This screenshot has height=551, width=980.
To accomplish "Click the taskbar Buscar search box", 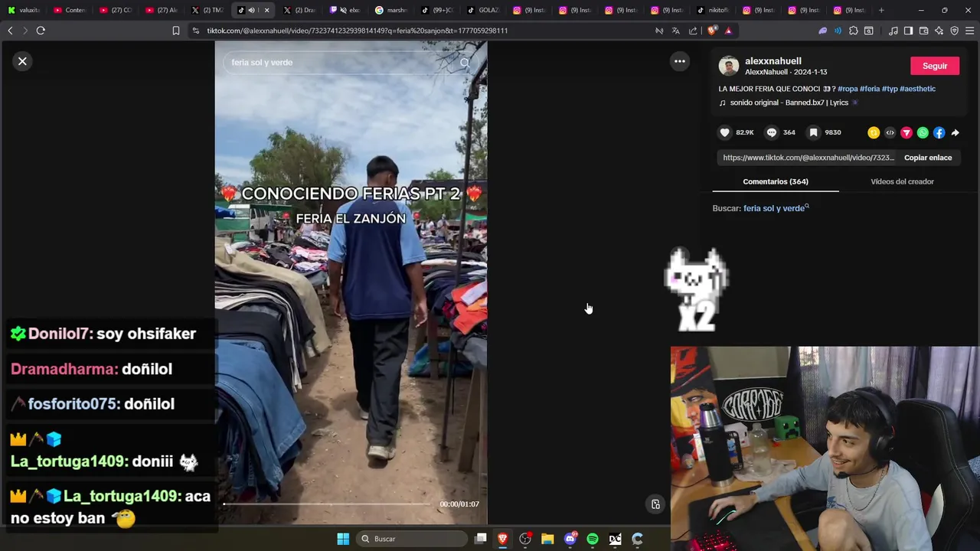I will click(412, 539).
